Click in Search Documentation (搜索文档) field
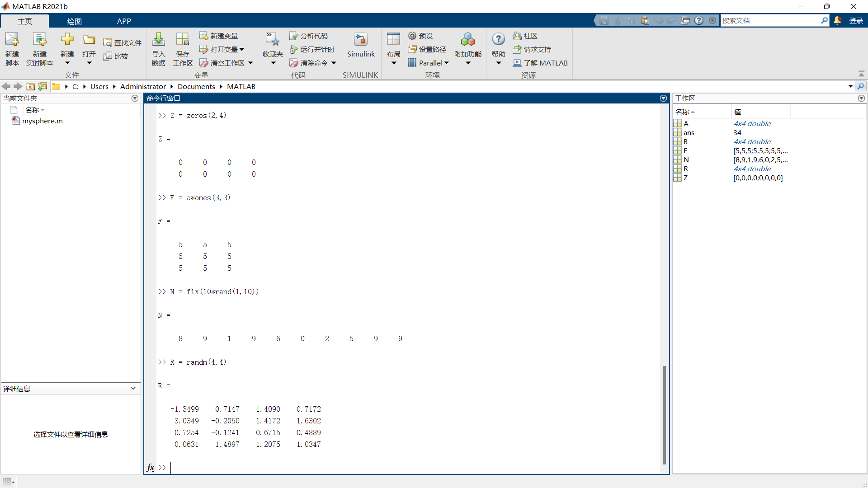Viewport: 868px width, 488px height. [770, 20]
